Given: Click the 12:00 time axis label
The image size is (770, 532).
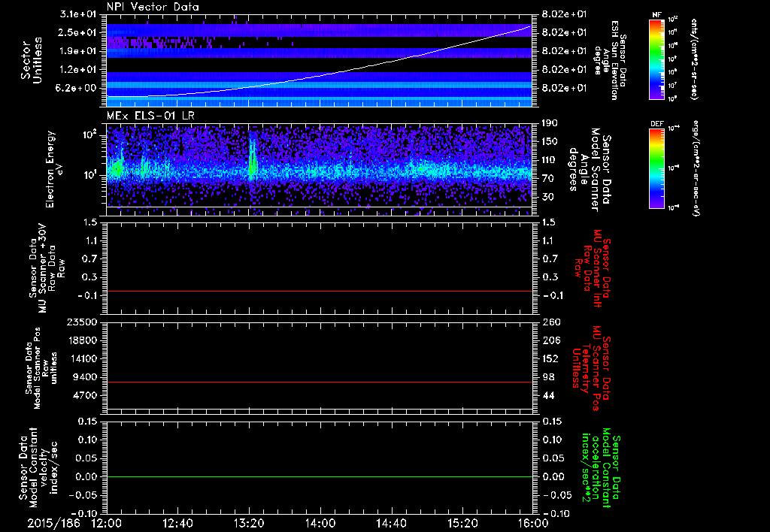Looking at the screenshot, I should 107,522.
